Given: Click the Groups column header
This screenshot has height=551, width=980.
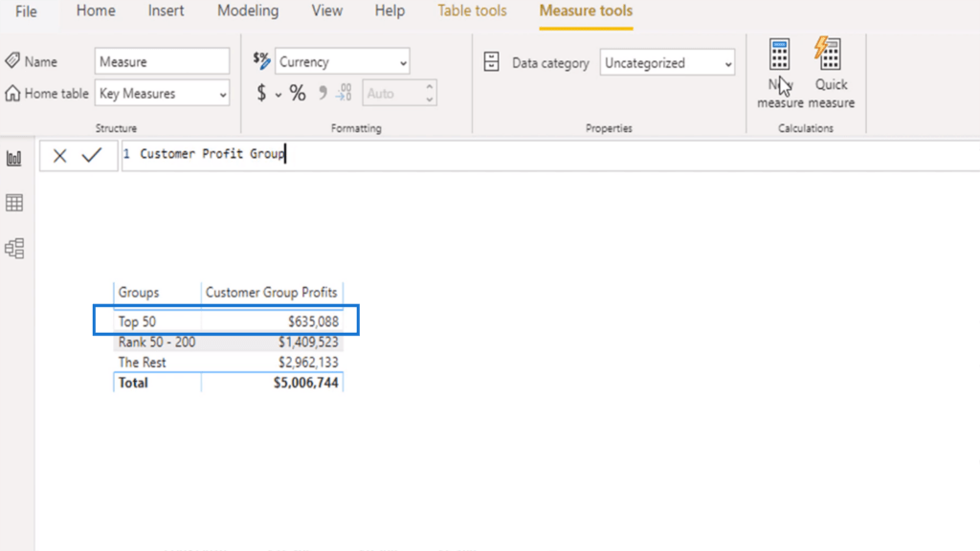Looking at the screenshot, I should click(139, 293).
